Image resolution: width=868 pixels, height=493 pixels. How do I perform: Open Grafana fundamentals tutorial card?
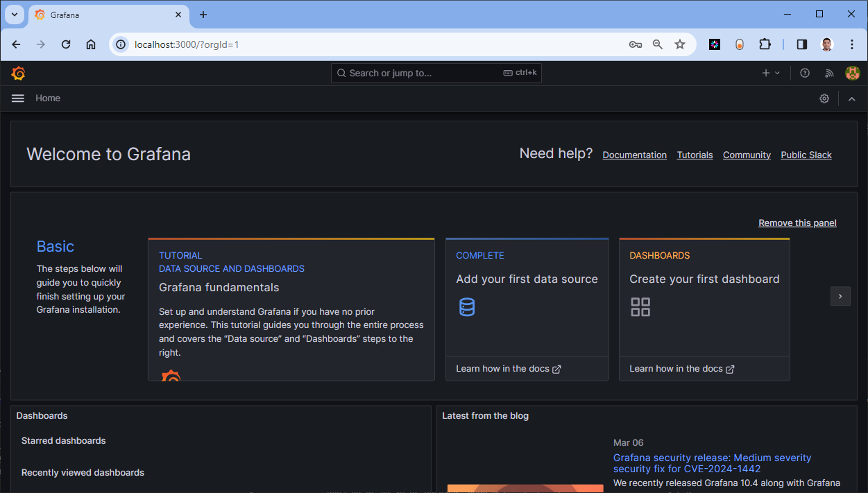[291, 309]
